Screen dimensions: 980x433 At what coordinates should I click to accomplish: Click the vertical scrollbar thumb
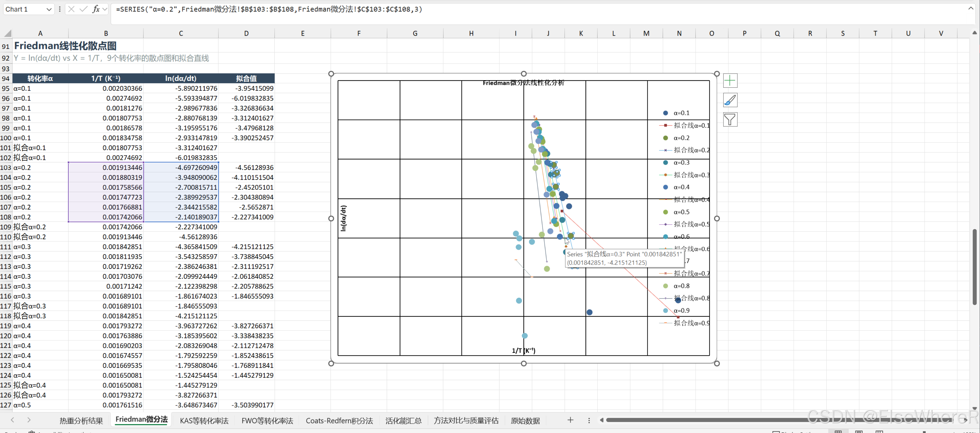[974, 267]
